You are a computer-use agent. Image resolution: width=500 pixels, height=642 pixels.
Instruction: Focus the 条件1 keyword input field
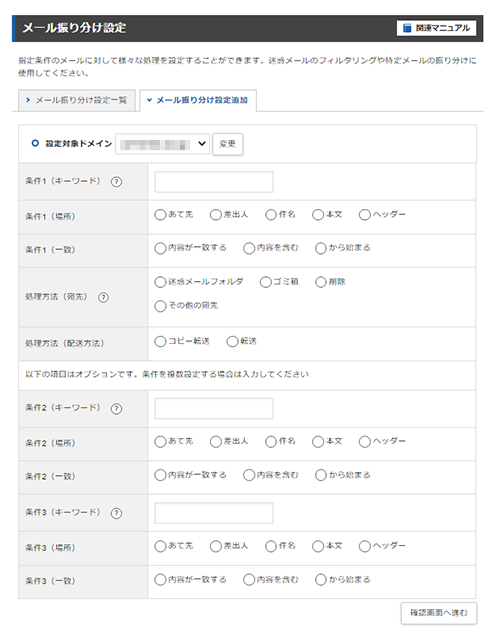(x=214, y=182)
